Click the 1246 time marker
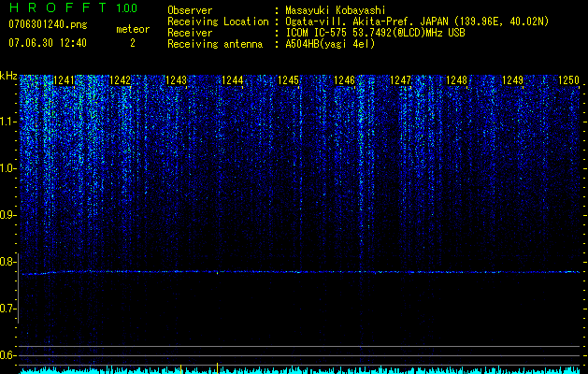The height and width of the screenshot is (374, 588). coord(344,80)
